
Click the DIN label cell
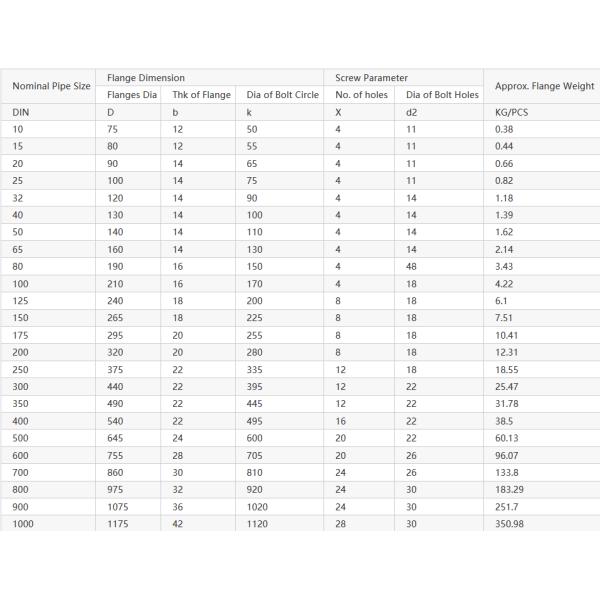click(20, 113)
